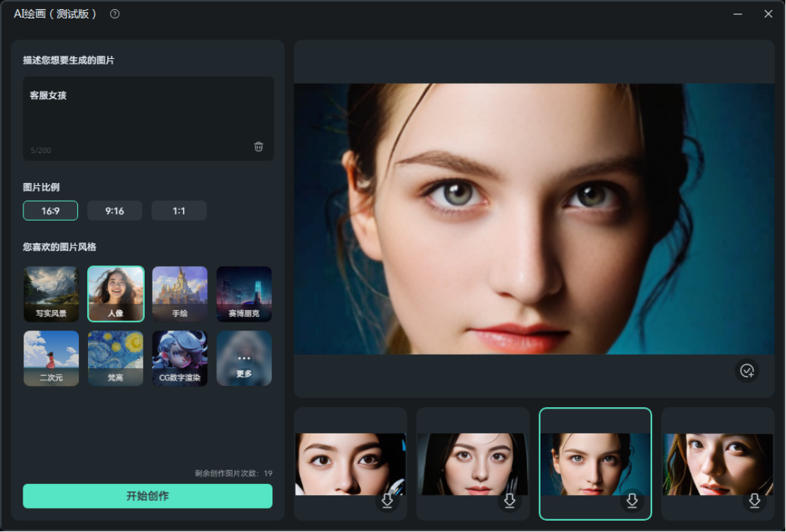Switch to the 1:1 aspect ratio
This screenshot has height=532, width=786.
click(179, 211)
